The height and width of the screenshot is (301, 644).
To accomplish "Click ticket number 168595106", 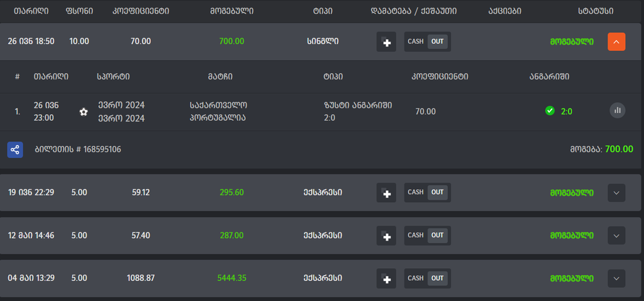I will click(x=78, y=150).
